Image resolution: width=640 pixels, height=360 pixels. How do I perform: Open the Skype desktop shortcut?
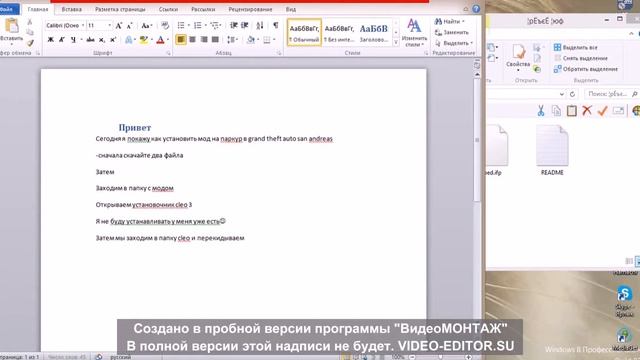click(x=624, y=301)
